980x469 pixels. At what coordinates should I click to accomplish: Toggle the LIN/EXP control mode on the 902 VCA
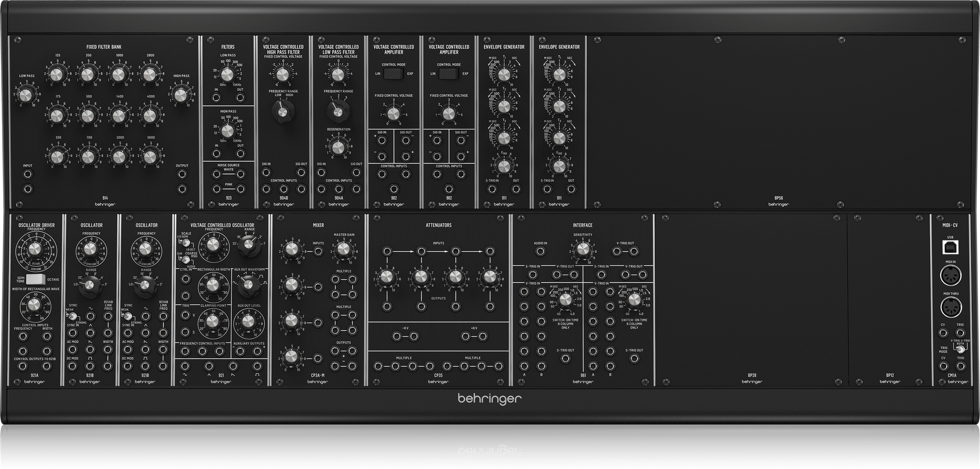click(x=394, y=73)
